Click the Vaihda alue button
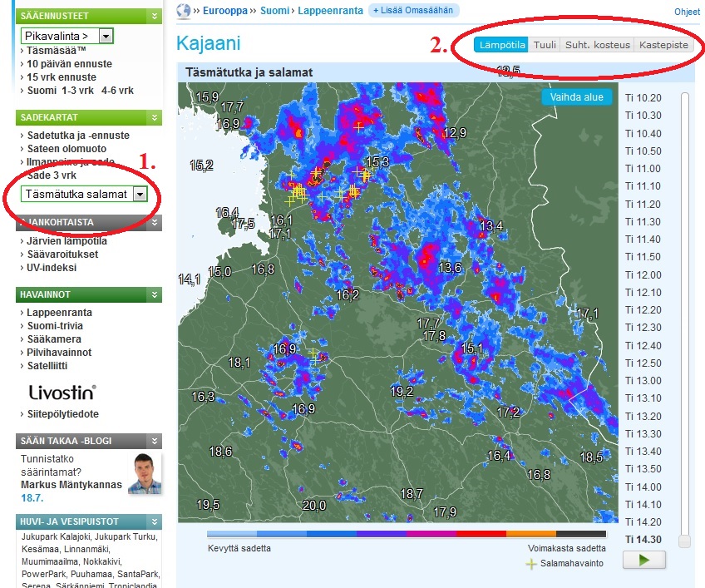The width and height of the screenshot is (705, 588). click(576, 97)
